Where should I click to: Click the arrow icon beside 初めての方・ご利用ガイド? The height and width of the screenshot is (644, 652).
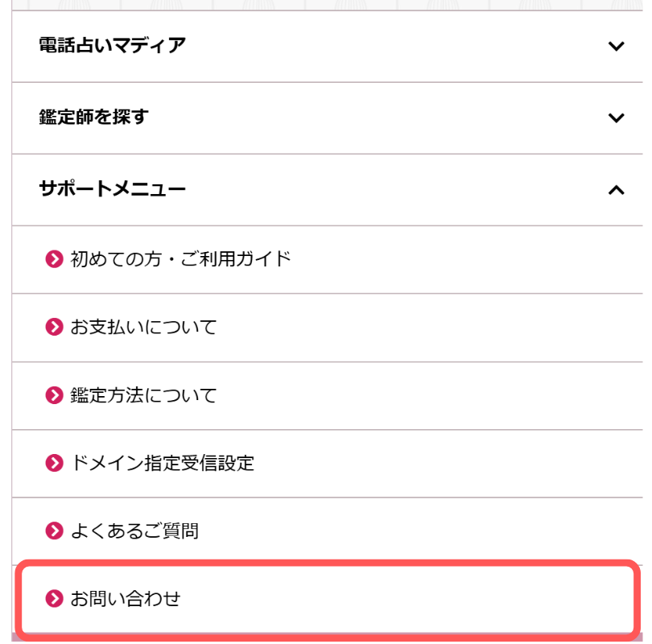click(x=54, y=258)
